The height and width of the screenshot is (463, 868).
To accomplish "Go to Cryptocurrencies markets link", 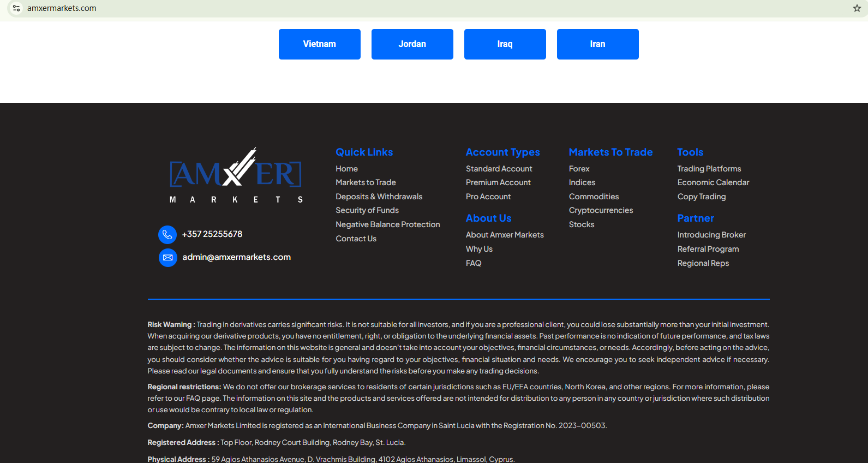I will 601,210.
